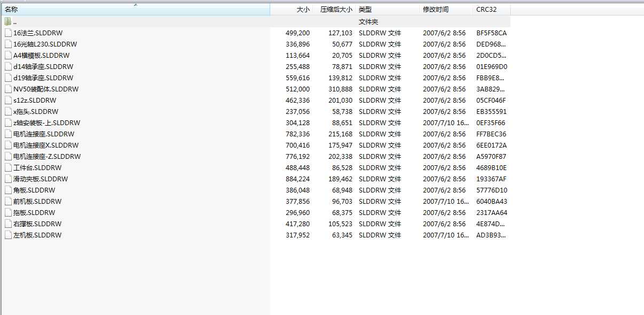Image resolution: width=644 pixels, height=315 pixels.
Task: Click the CRC32 value 05CF046F
Action: tap(491, 100)
